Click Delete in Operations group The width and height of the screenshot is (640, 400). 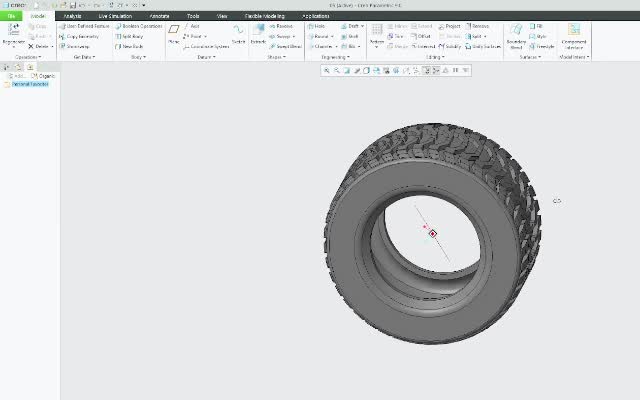(x=38, y=47)
